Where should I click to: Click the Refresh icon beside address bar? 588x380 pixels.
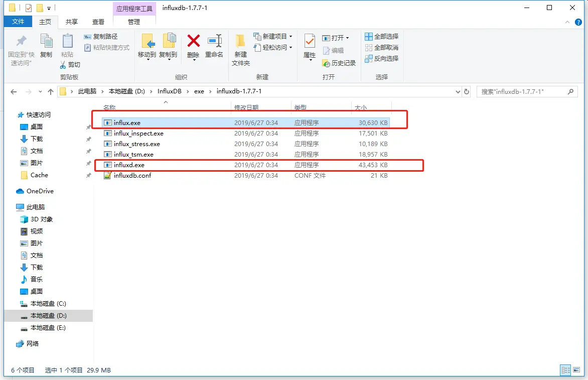467,91
